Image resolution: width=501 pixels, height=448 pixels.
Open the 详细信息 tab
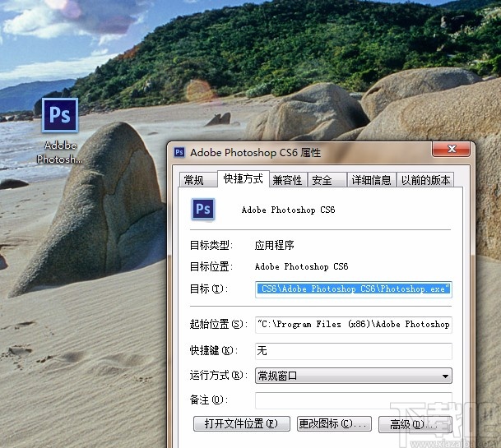click(x=372, y=180)
